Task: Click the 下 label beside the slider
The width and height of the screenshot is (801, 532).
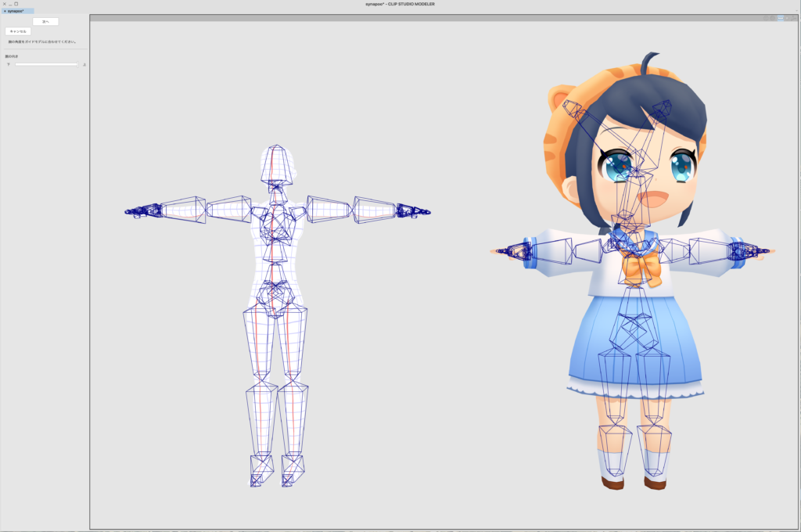Action: pos(8,64)
